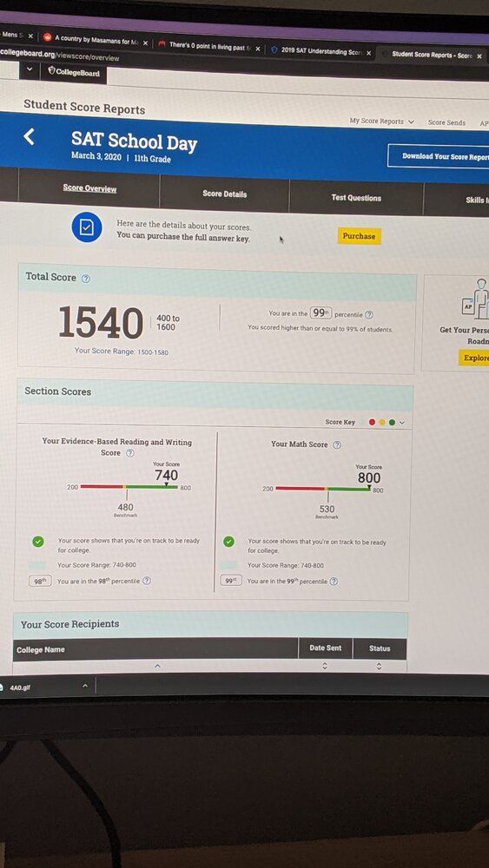Click the 480 Benchmark label
Screen dimensions: 489x868
[125, 510]
